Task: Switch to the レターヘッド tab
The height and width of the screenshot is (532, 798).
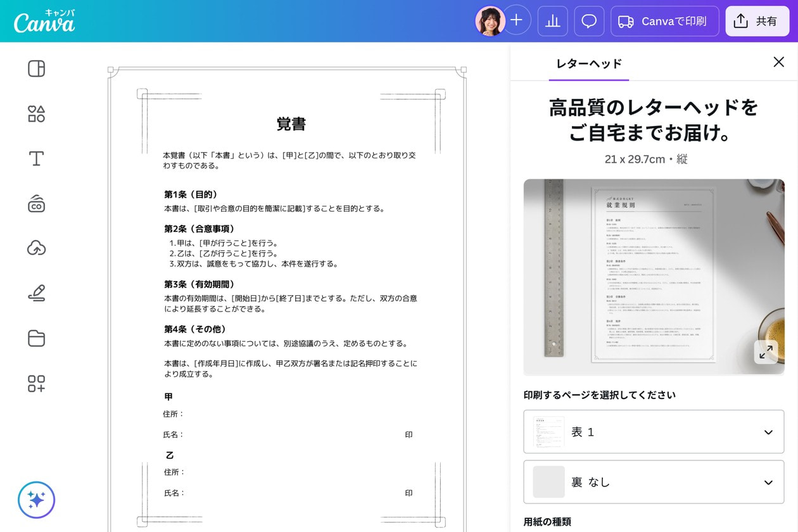Action: pos(588,63)
